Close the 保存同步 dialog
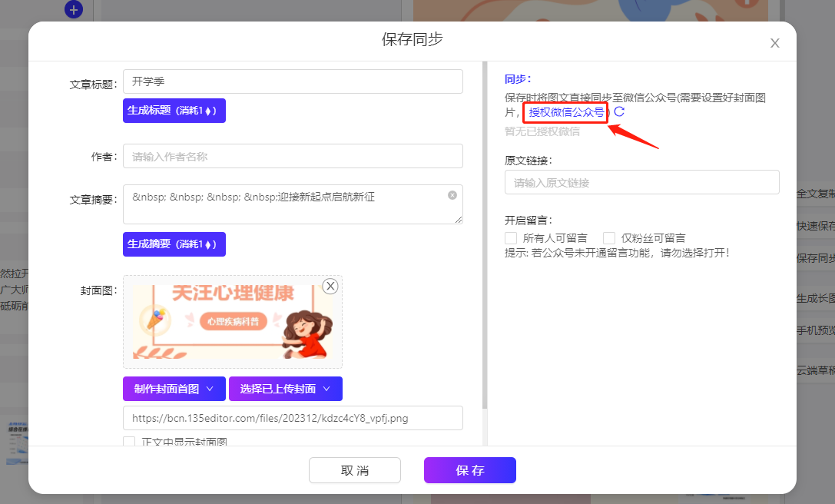 click(x=774, y=43)
